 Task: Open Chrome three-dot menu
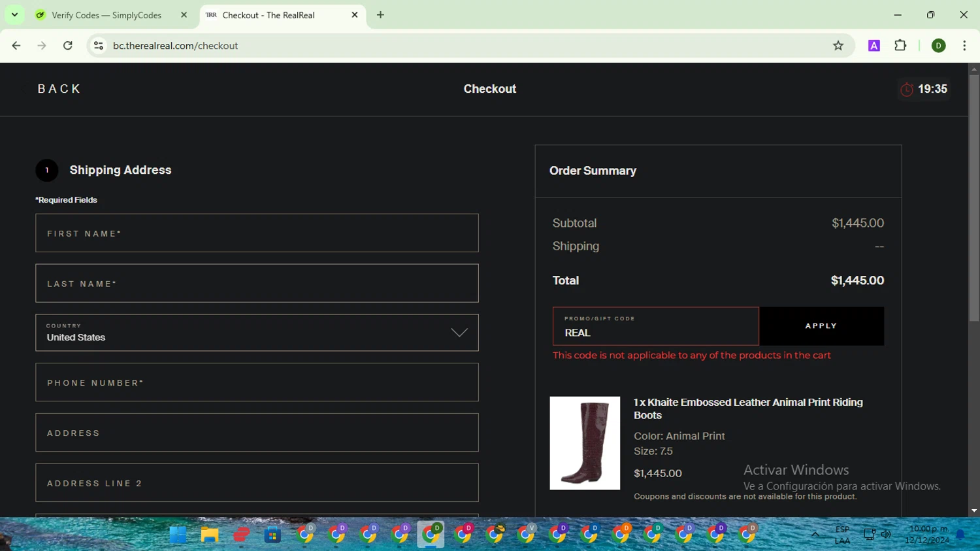tap(964, 46)
